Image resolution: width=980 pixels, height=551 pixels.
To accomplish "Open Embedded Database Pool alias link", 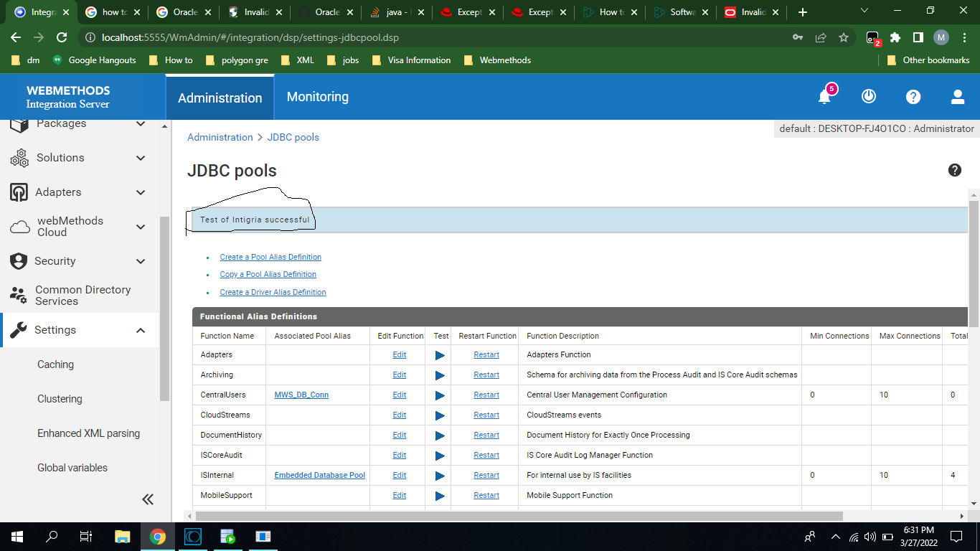I will pyautogui.click(x=320, y=475).
